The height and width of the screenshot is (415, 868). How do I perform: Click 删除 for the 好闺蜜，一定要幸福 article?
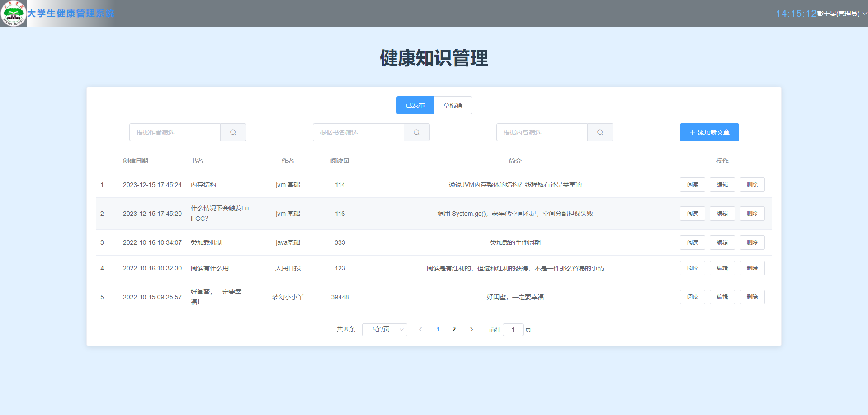[752, 297]
